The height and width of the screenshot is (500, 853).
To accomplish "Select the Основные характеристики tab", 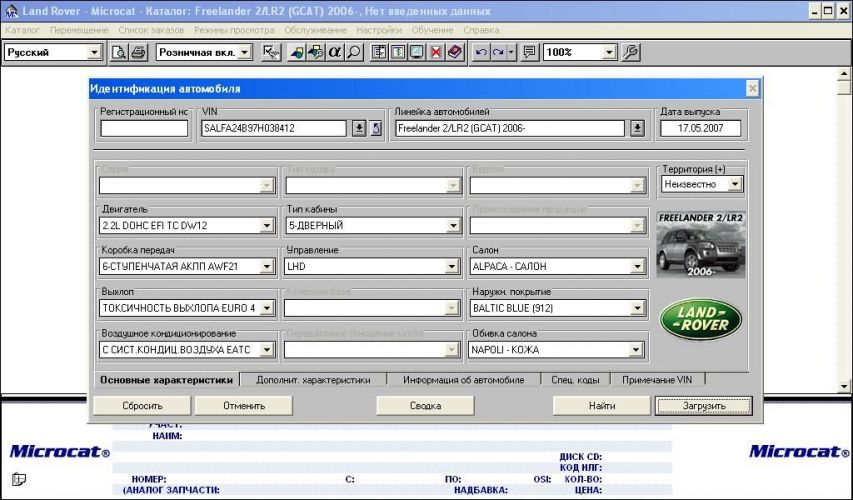I will 166,380.
